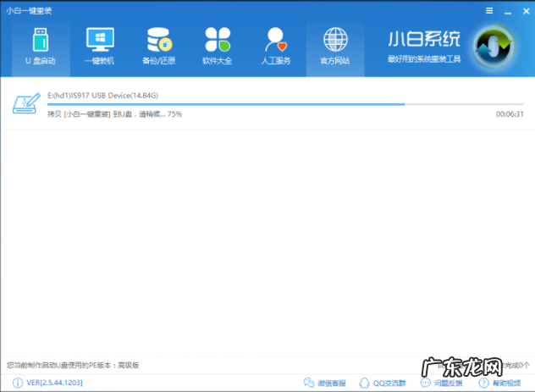Open 帮助视频 link
535x392 pixels.
(x=507, y=384)
